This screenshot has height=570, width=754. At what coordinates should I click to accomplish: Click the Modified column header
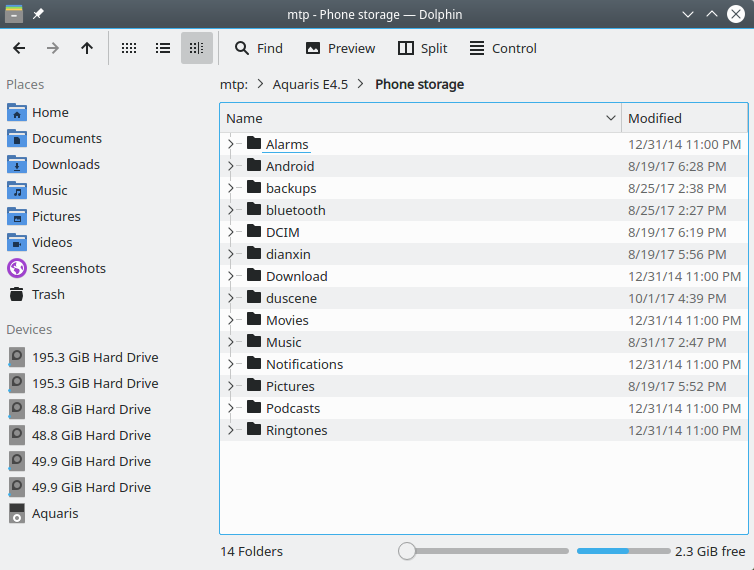click(x=683, y=118)
